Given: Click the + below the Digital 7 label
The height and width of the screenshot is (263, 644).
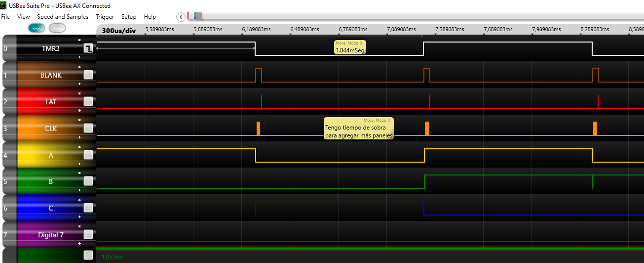Looking at the screenshot, I should point(79,244).
